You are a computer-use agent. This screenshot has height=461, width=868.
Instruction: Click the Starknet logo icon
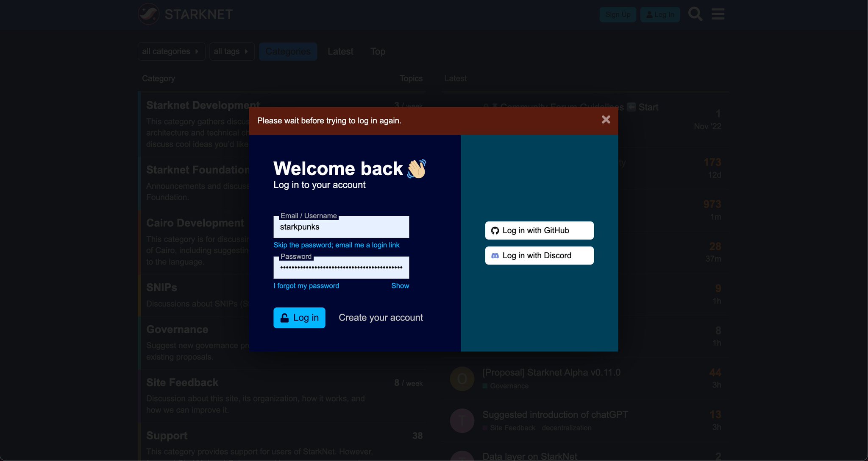tap(149, 14)
